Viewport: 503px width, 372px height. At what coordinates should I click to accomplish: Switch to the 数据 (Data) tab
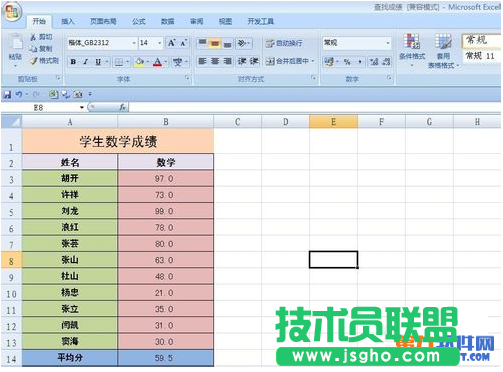pos(168,22)
